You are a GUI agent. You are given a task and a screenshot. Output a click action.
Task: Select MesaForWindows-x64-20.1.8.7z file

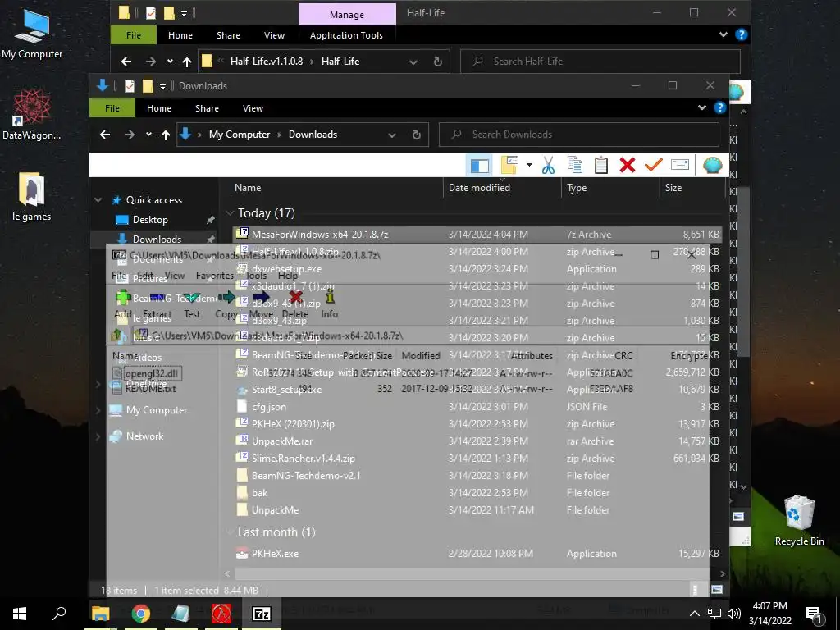tap(477, 234)
